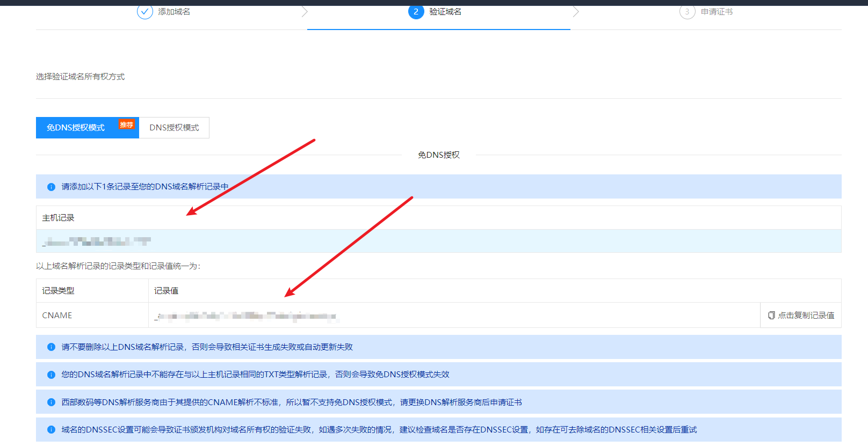Click the 推荐 badge on 免DNS授权模式
This screenshot has width=868, height=447.
(x=127, y=124)
